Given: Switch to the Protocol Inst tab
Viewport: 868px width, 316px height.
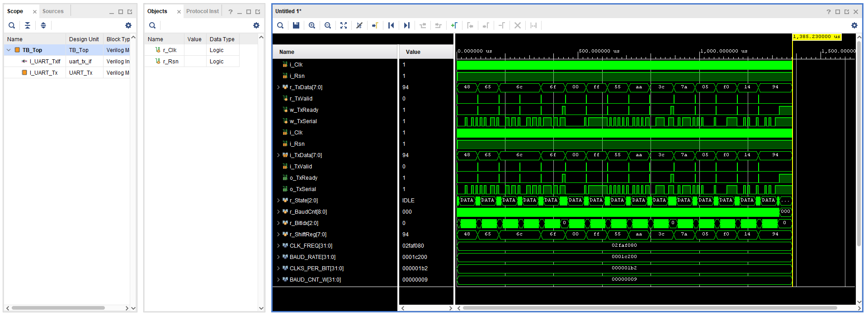Looking at the screenshot, I should 203,11.
